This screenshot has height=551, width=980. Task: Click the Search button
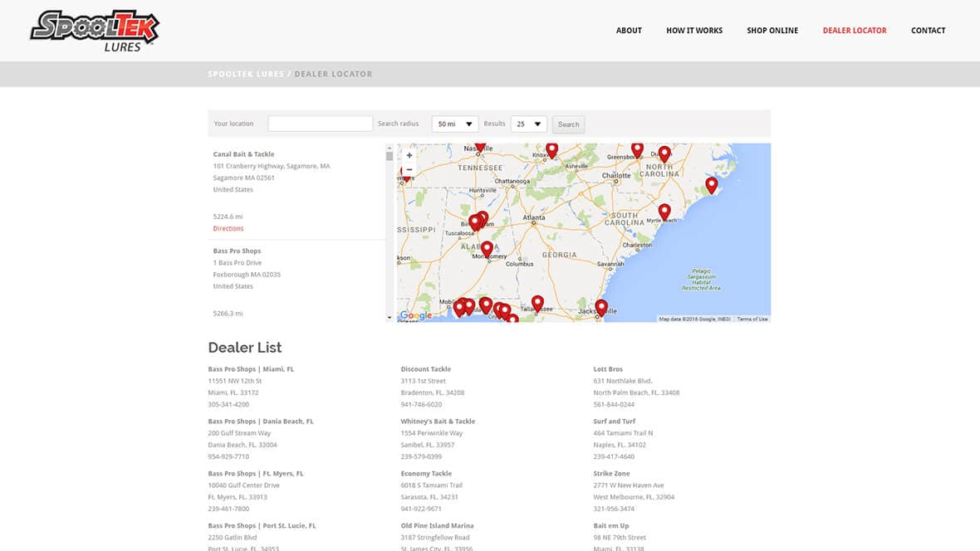click(568, 124)
